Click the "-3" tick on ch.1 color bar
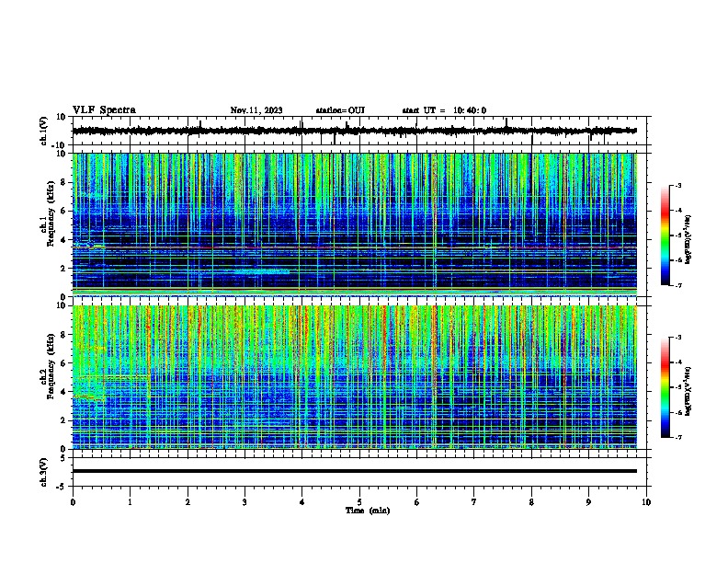Image resolution: width=728 pixels, height=563 pixels. tap(678, 185)
